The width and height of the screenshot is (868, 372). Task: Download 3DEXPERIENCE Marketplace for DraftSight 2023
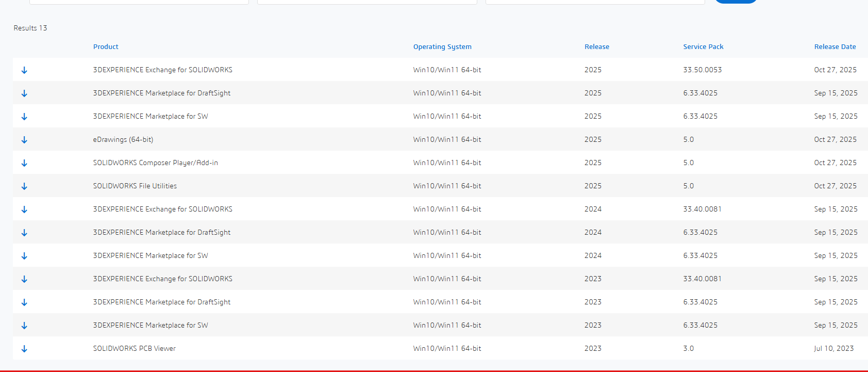[x=24, y=302]
